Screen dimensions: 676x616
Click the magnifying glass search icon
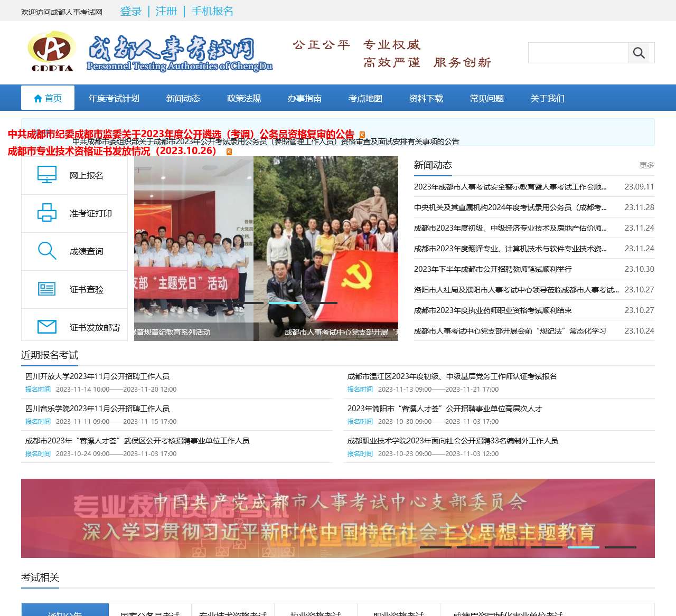click(640, 53)
